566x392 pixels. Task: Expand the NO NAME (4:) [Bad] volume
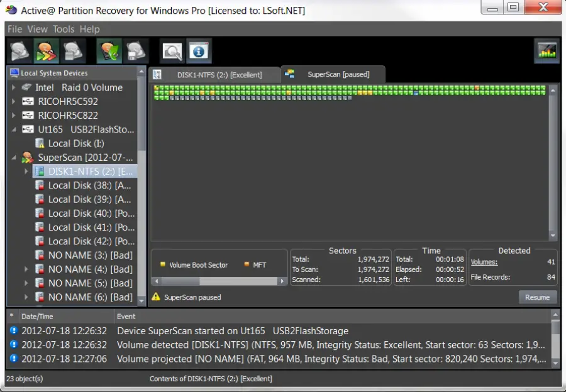pyautogui.click(x=26, y=269)
